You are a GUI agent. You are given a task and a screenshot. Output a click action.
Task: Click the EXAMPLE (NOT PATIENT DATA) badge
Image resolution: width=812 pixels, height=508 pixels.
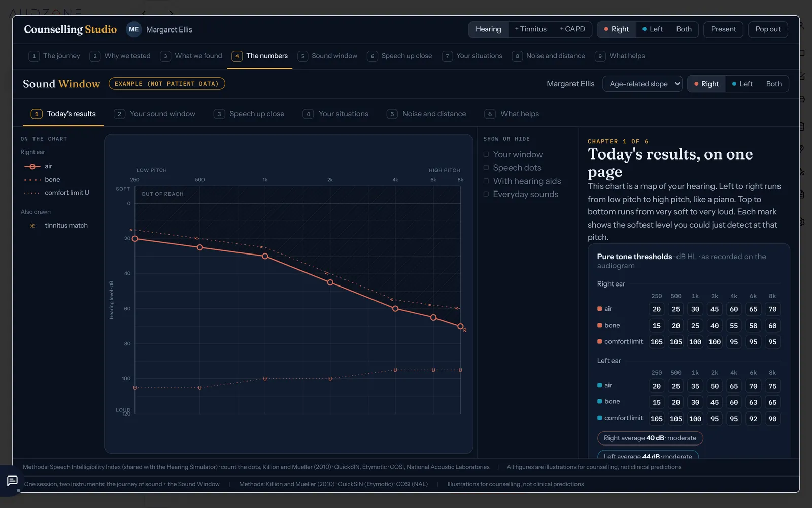166,84
